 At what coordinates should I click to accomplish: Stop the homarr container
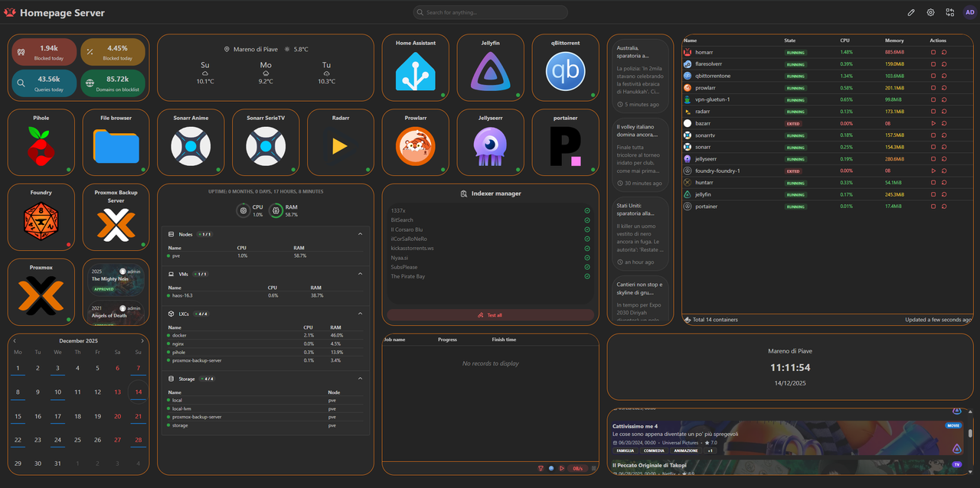(933, 52)
